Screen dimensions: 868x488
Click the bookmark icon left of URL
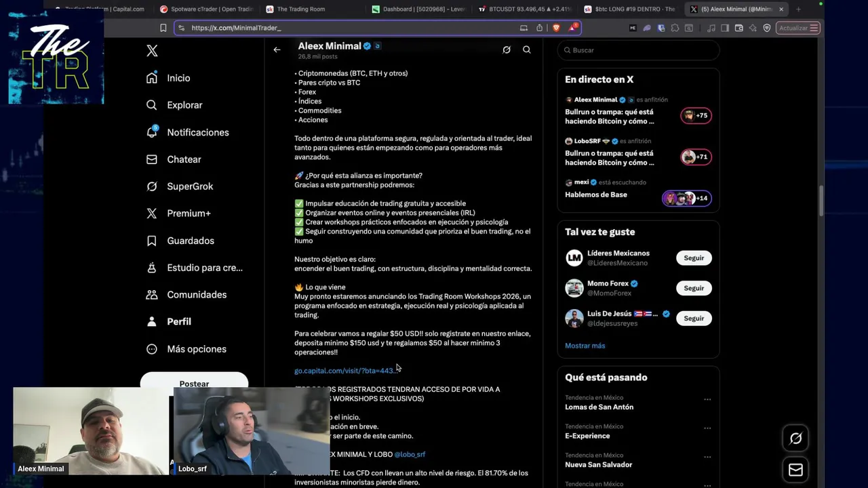[x=163, y=28]
